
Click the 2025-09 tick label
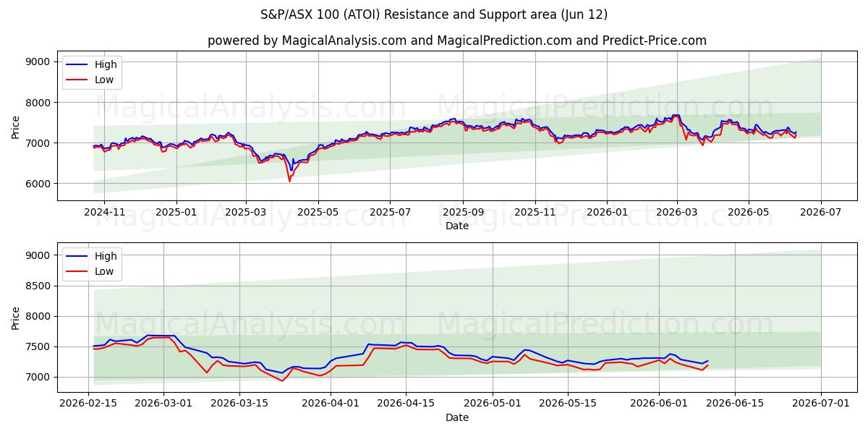463,212
